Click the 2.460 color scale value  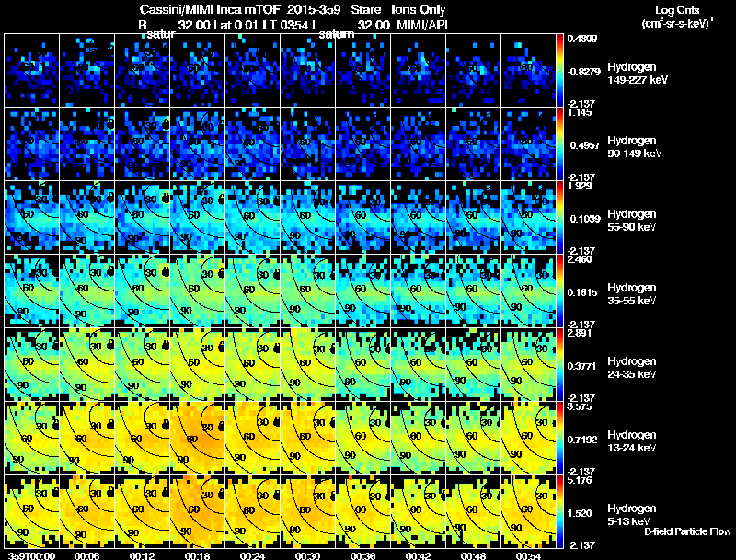pyautogui.click(x=580, y=259)
